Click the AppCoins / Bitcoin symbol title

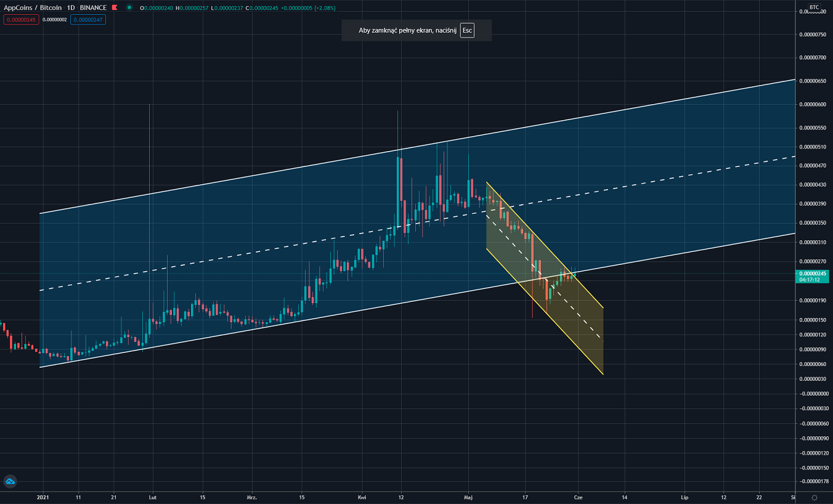pyautogui.click(x=33, y=8)
